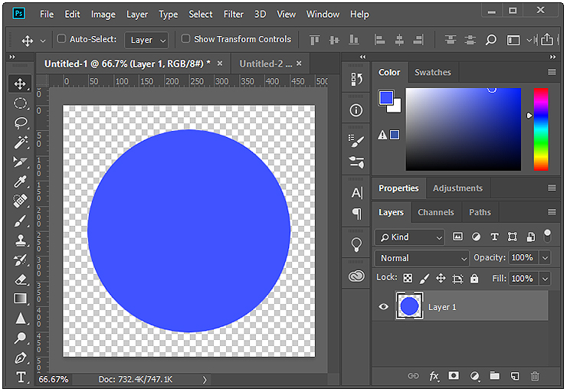Toggle Lock all padlock icon
The height and width of the screenshot is (392, 567).
point(474,278)
